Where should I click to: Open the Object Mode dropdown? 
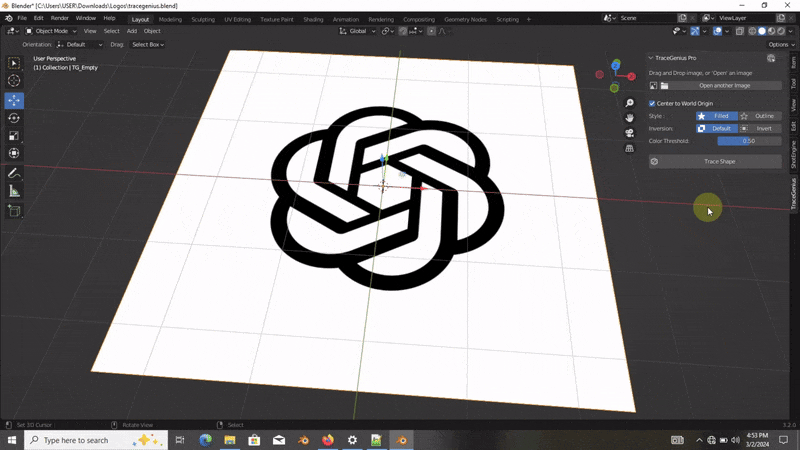coord(51,31)
